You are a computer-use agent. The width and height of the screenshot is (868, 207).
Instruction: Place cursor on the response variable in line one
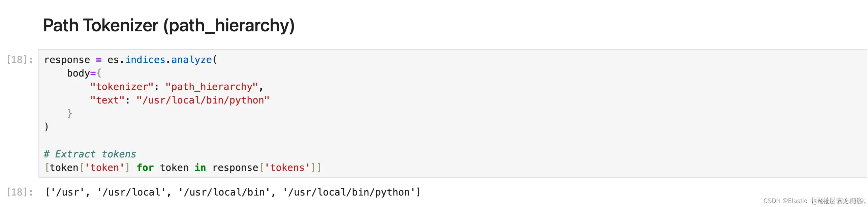(67, 60)
